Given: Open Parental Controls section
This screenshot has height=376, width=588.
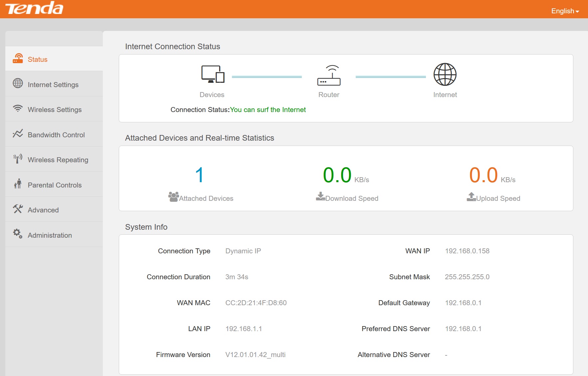Looking at the screenshot, I should pyautogui.click(x=55, y=185).
